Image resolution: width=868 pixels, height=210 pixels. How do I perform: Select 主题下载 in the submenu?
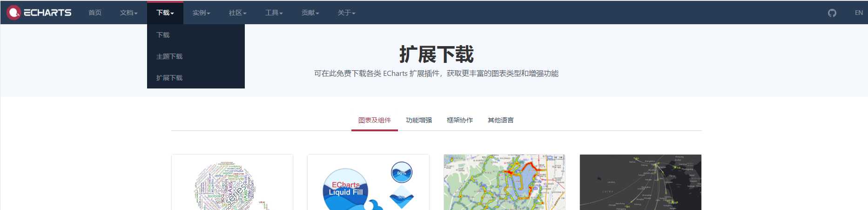(x=196, y=56)
